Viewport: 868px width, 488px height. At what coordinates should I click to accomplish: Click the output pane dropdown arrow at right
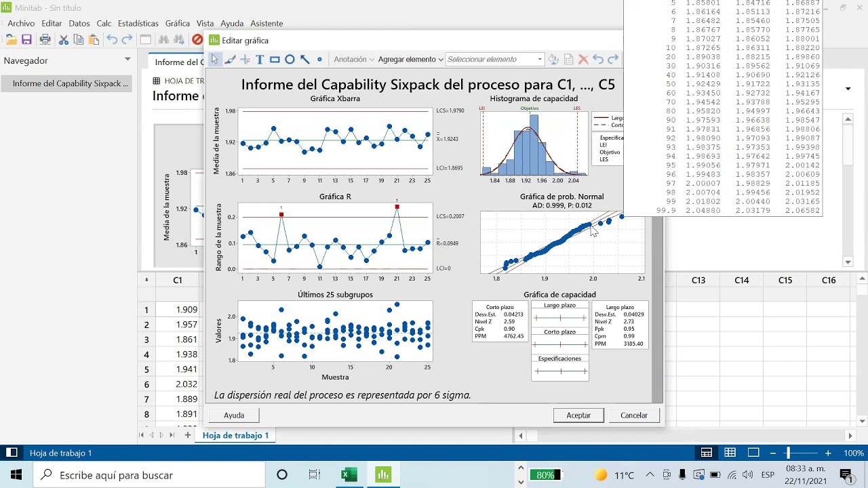pyautogui.click(x=848, y=89)
